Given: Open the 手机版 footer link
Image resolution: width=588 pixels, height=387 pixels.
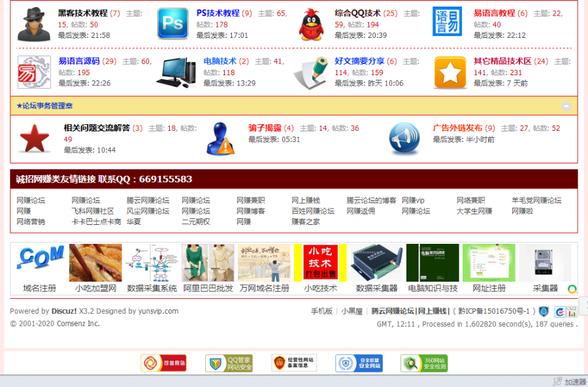Looking at the screenshot, I should click(321, 311).
